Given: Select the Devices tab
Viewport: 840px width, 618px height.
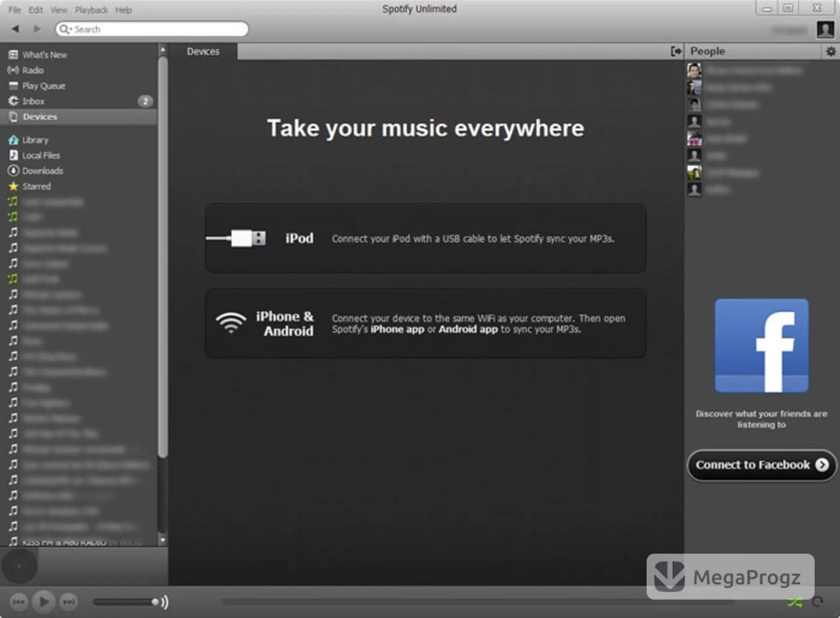Looking at the screenshot, I should click(203, 52).
